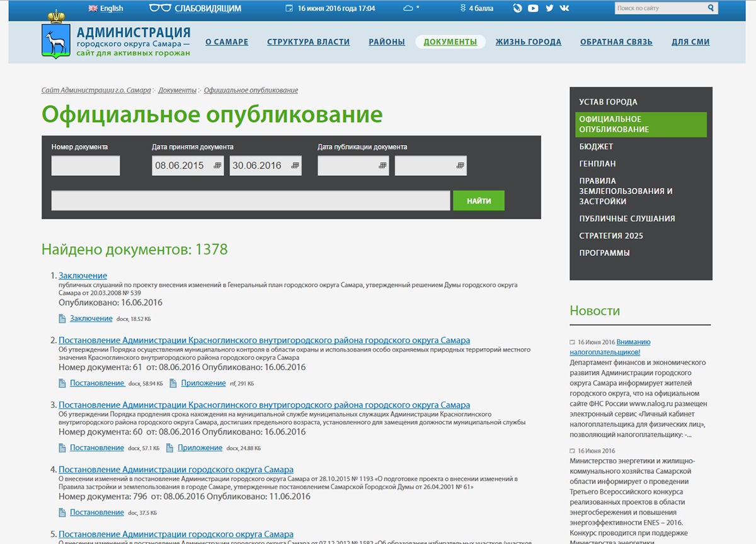Click the Номер документа input field

[86, 166]
